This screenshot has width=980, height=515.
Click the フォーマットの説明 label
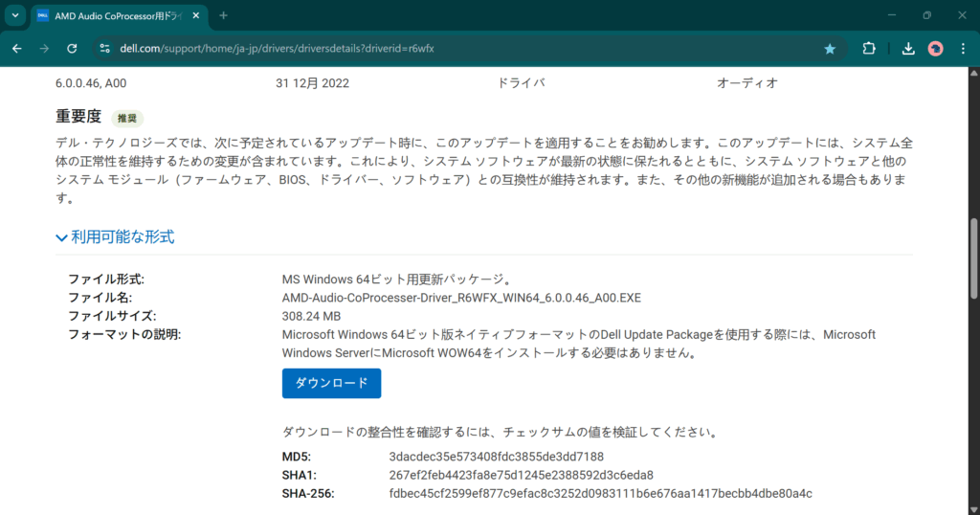coord(124,335)
